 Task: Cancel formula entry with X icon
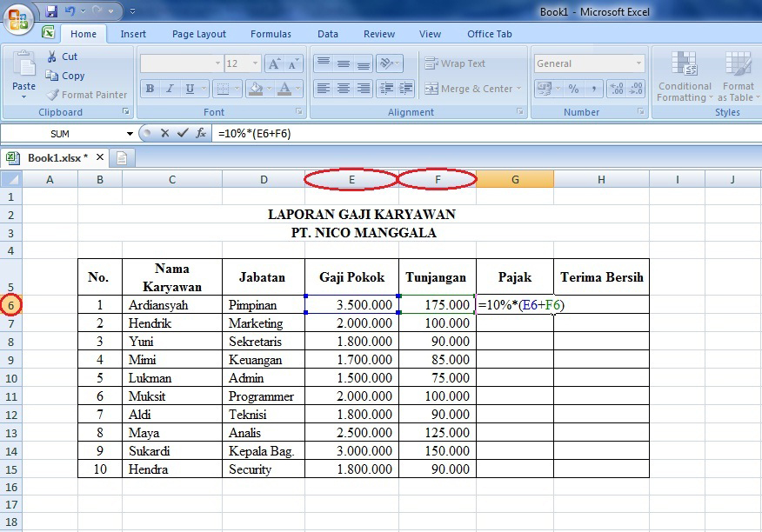(164, 133)
